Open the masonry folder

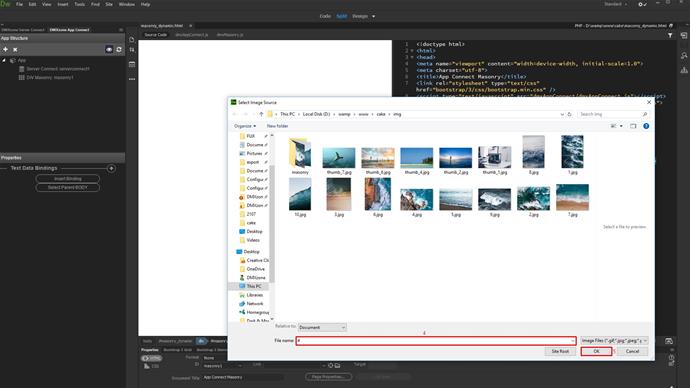(300, 156)
